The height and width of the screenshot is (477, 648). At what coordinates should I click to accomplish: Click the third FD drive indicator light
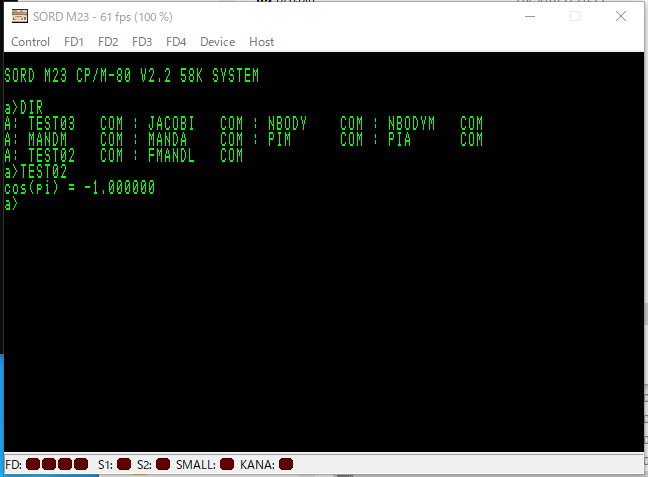tap(65, 464)
